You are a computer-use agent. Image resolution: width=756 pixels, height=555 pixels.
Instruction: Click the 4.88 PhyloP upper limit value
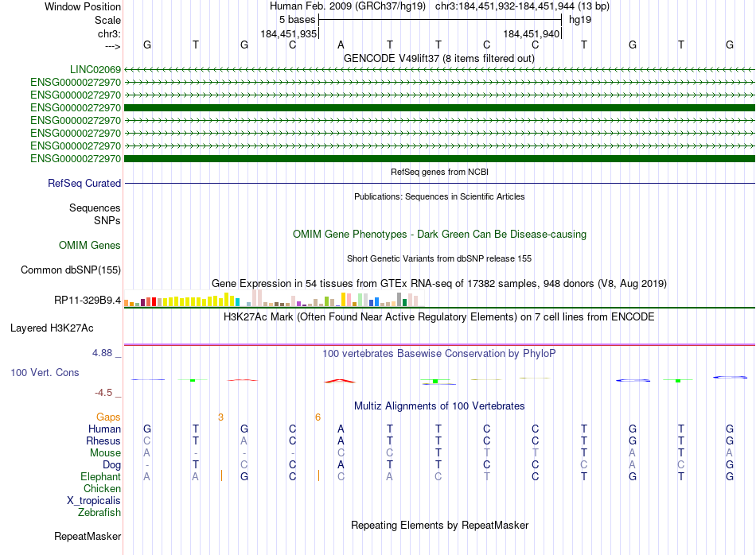pyautogui.click(x=102, y=353)
